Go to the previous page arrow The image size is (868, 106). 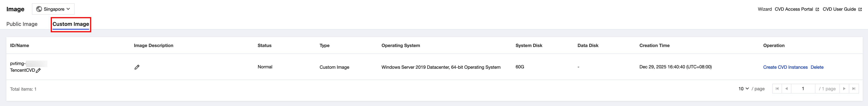pyautogui.click(x=786, y=89)
